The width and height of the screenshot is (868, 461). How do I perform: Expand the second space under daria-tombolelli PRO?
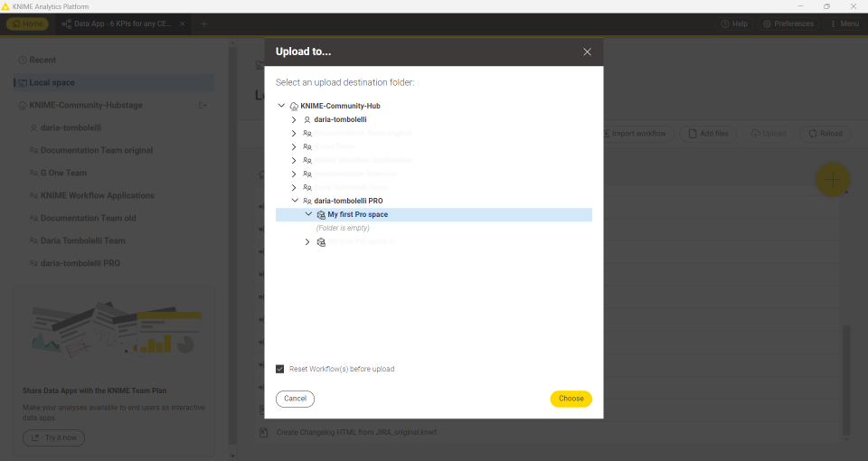tap(307, 242)
